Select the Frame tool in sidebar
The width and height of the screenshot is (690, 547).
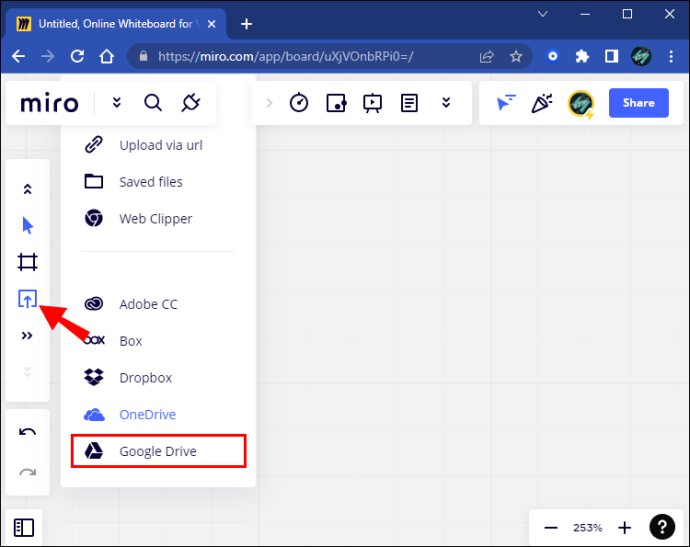coord(27,262)
